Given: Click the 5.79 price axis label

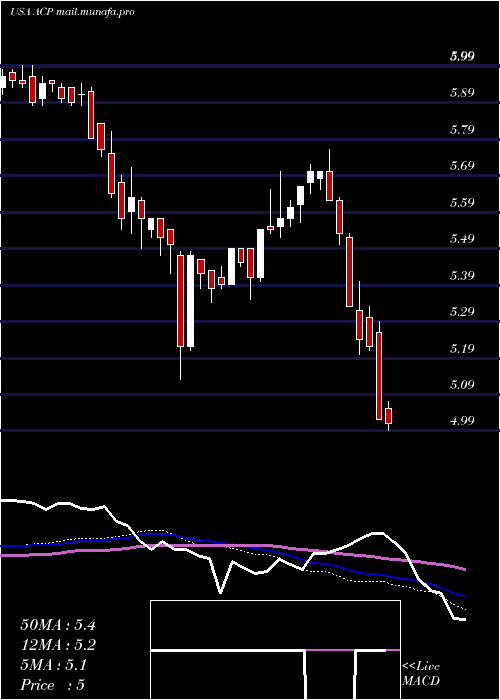Looking at the screenshot, I should (x=462, y=129).
